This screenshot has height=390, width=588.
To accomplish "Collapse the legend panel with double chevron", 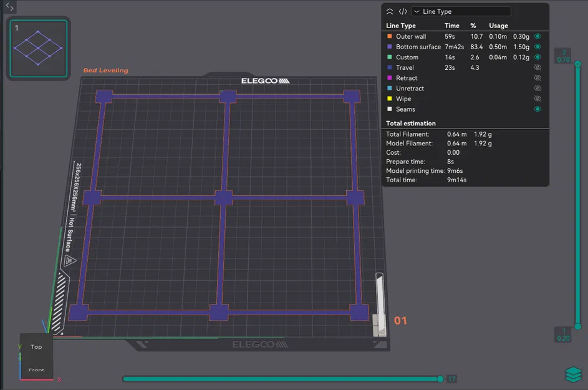I will [390, 12].
